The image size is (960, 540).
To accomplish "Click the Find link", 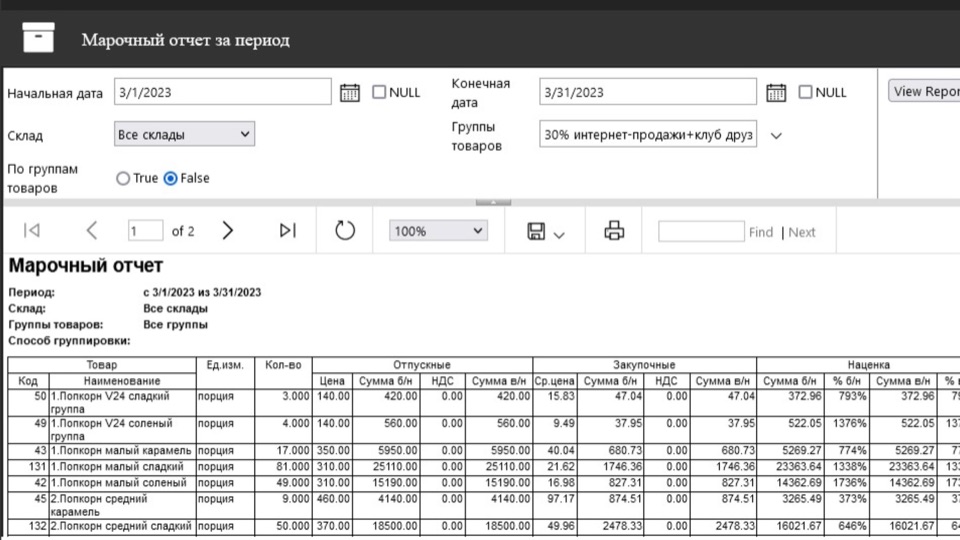I will click(760, 232).
